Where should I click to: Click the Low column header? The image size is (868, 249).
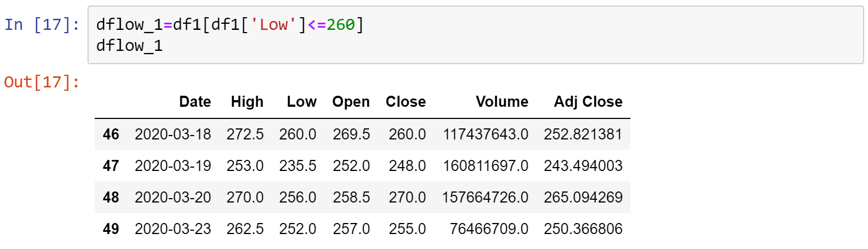pyautogui.click(x=302, y=102)
